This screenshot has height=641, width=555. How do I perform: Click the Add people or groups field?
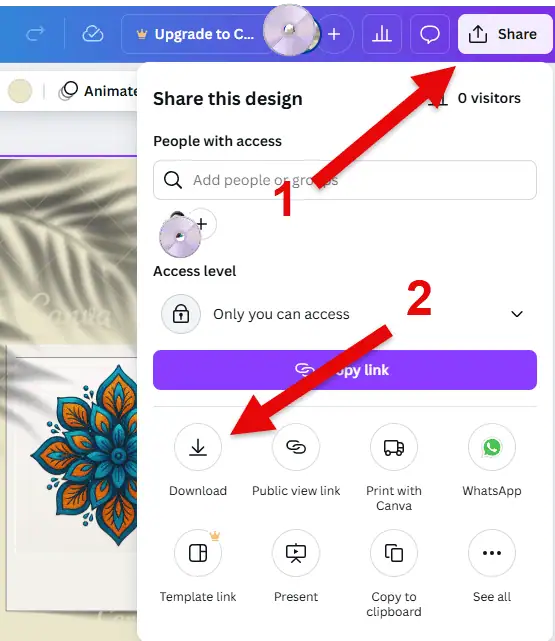345,180
